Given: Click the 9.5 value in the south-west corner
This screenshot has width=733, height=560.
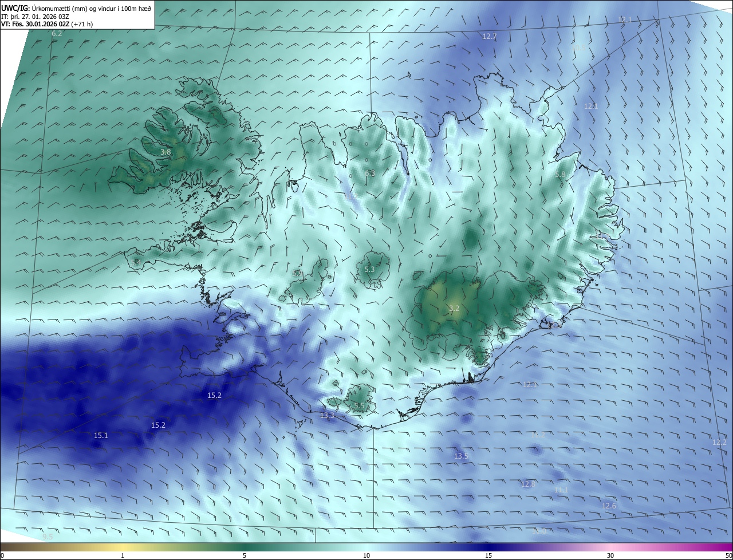Looking at the screenshot, I should pyautogui.click(x=48, y=537).
